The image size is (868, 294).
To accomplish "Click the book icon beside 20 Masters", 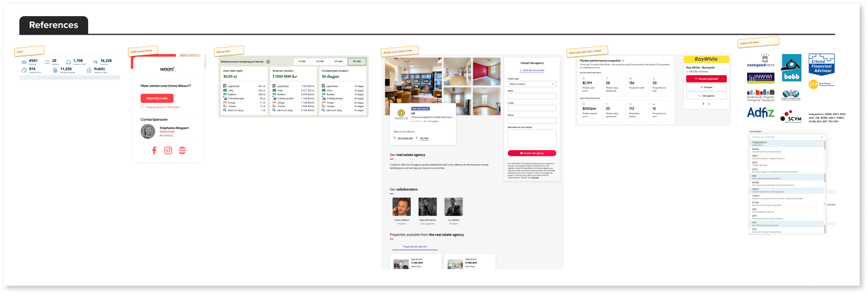I will click(47, 61).
